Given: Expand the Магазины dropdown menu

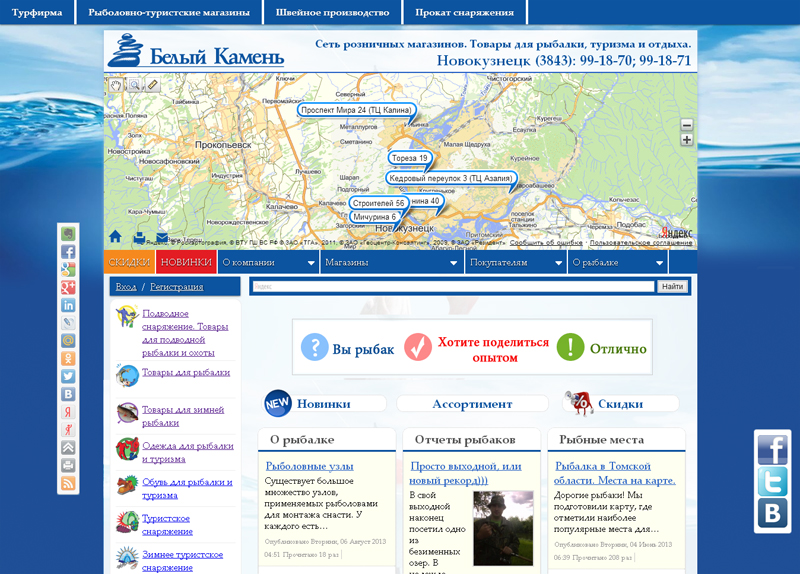Looking at the screenshot, I should click(x=391, y=262).
